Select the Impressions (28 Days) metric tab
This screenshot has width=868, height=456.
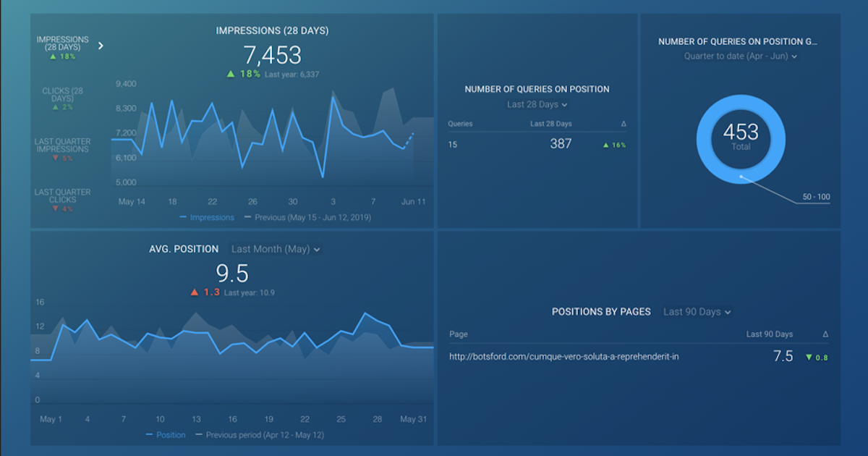coord(63,47)
